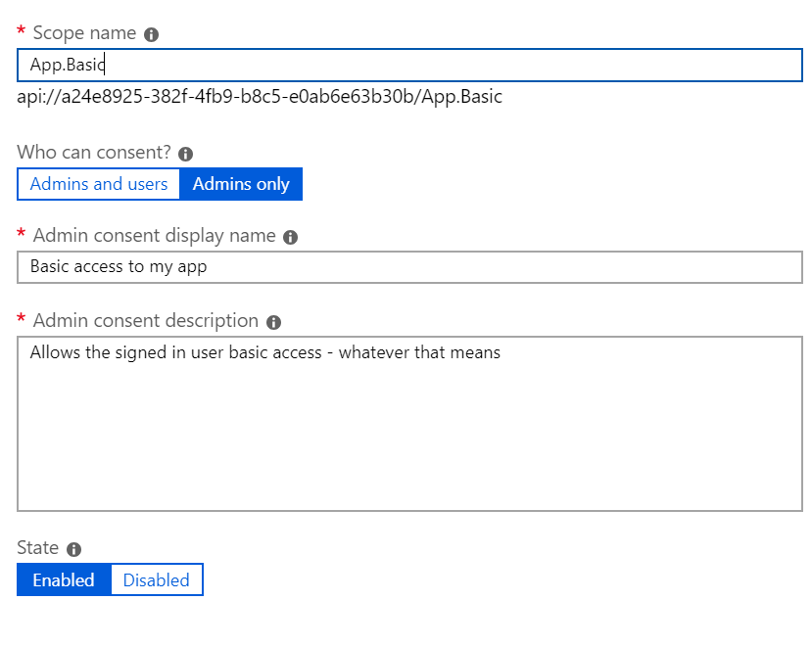Focus the Scope name text box
Viewport: 812px width, 647px height.
click(x=409, y=65)
